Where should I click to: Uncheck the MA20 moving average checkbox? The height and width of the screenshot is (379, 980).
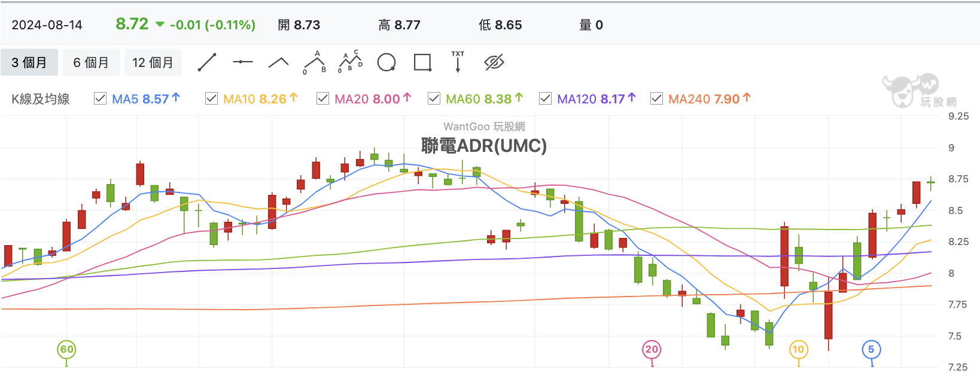point(323,98)
